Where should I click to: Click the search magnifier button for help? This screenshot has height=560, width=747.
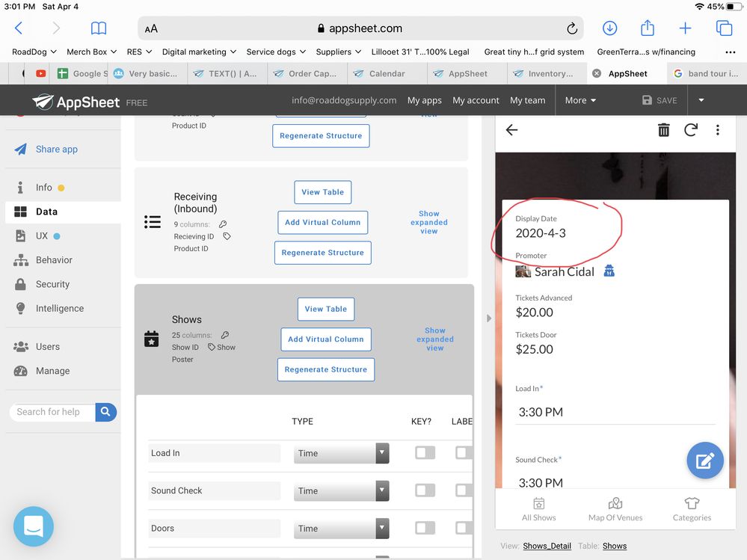coord(105,412)
